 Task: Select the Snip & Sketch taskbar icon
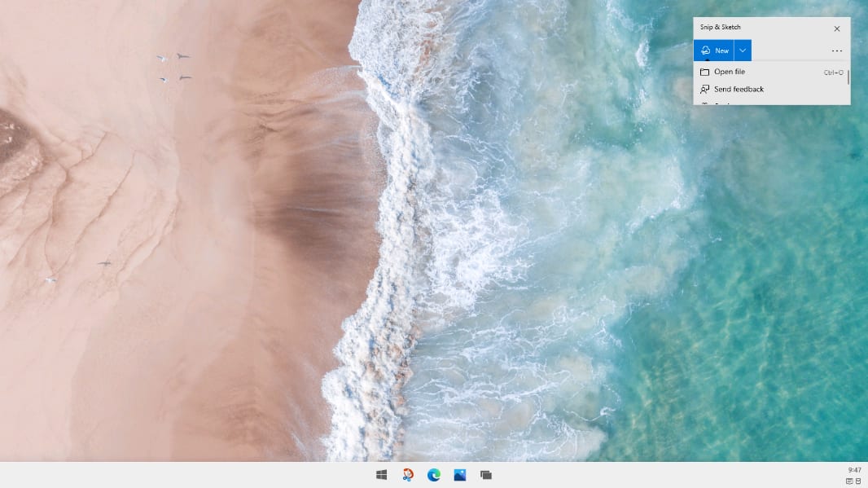[408, 475]
